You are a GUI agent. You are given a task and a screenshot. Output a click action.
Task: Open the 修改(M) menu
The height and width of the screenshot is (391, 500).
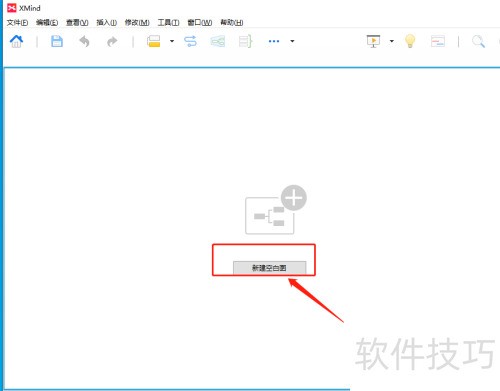(137, 23)
